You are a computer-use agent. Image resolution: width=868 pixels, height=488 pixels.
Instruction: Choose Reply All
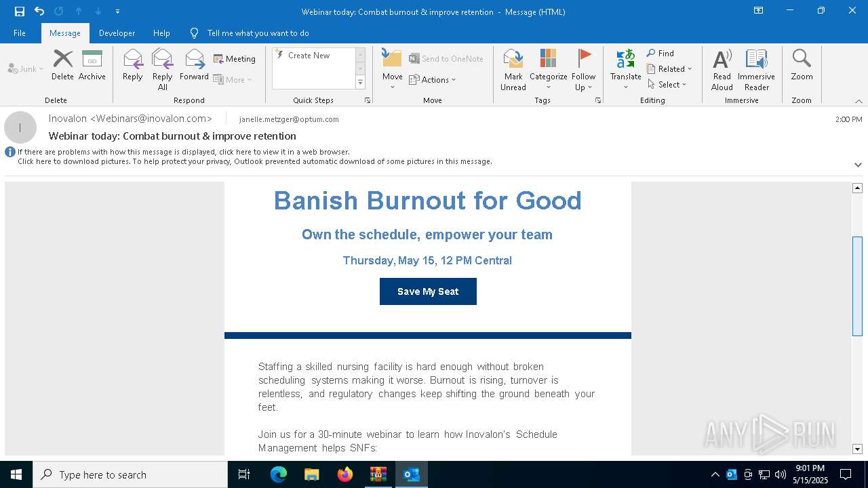click(163, 69)
